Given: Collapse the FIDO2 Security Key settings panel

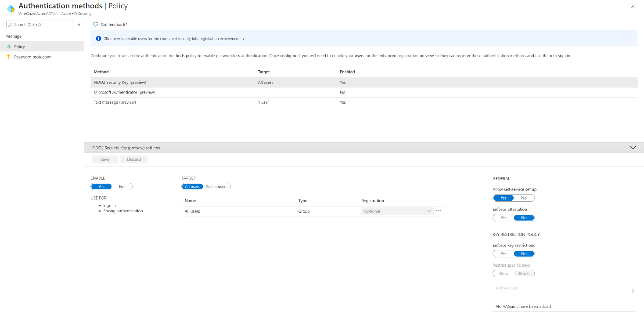Looking at the screenshot, I should [x=633, y=148].
